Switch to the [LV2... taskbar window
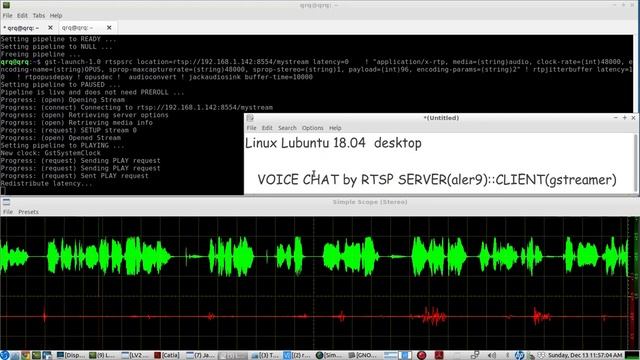 135,355
